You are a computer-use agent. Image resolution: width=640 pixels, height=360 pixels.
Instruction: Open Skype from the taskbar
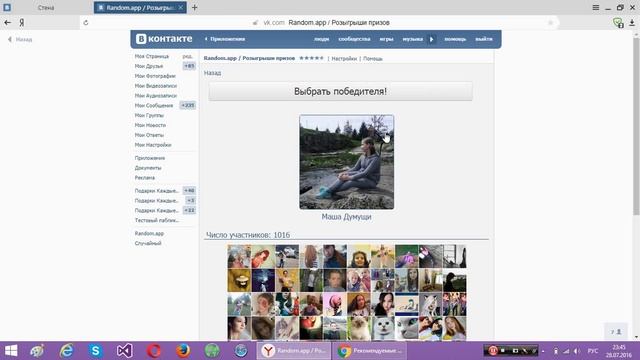tap(96, 351)
